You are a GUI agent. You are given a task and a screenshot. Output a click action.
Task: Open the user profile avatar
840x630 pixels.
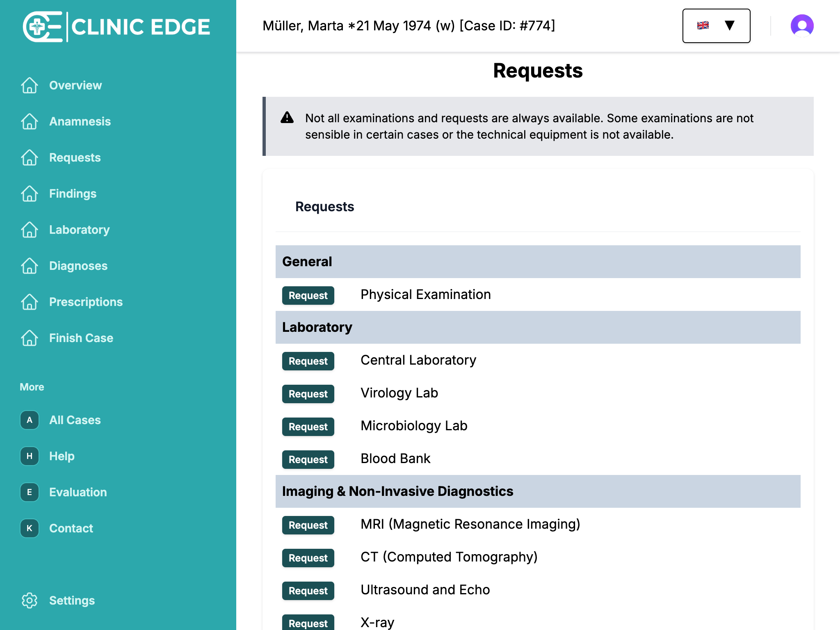(802, 26)
